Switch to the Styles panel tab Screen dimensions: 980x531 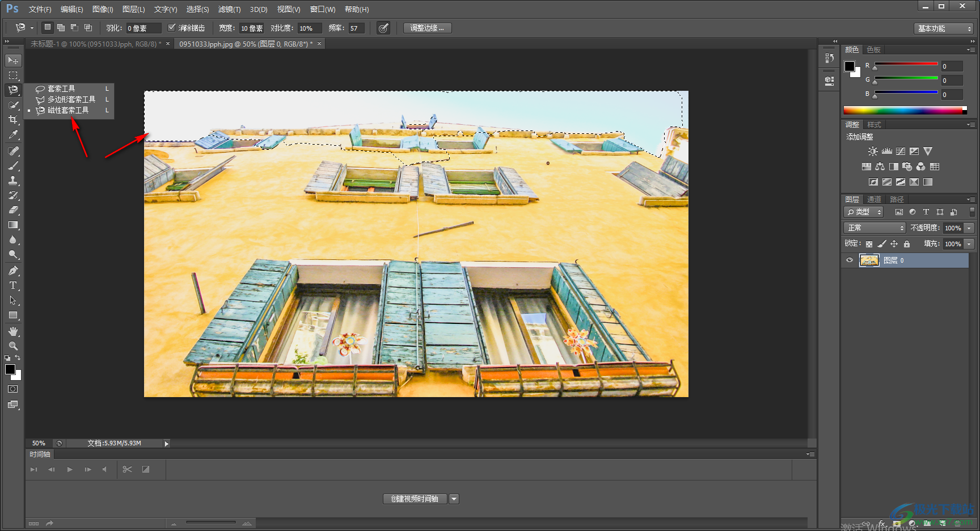pyautogui.click(x=874, y=124)
